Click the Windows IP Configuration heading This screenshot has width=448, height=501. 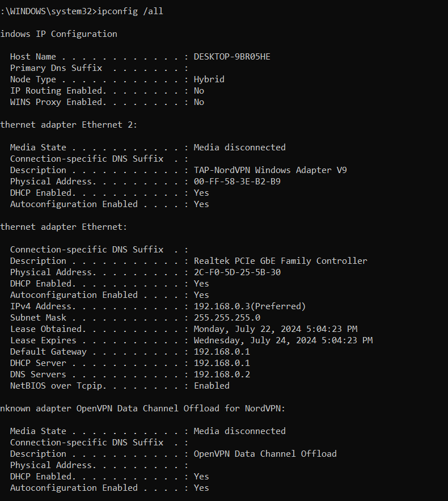click(59, 34)
